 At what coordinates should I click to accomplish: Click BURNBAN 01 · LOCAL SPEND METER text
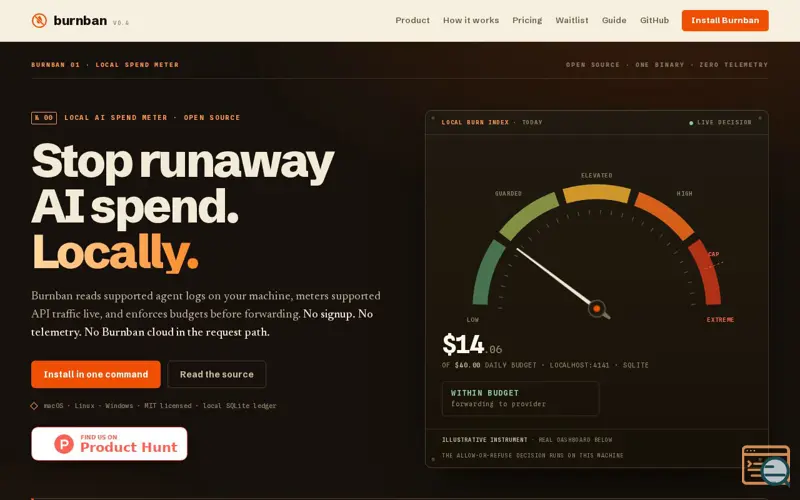[105, 65]
